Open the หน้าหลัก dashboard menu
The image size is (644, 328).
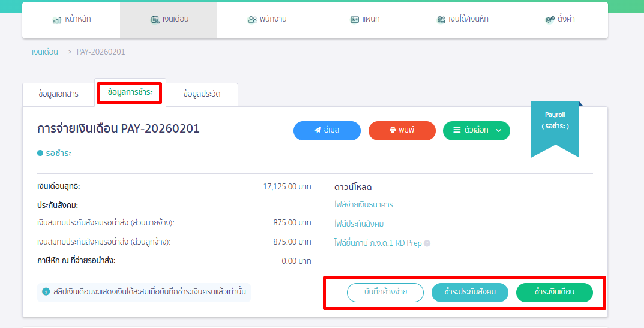(71, 20)
